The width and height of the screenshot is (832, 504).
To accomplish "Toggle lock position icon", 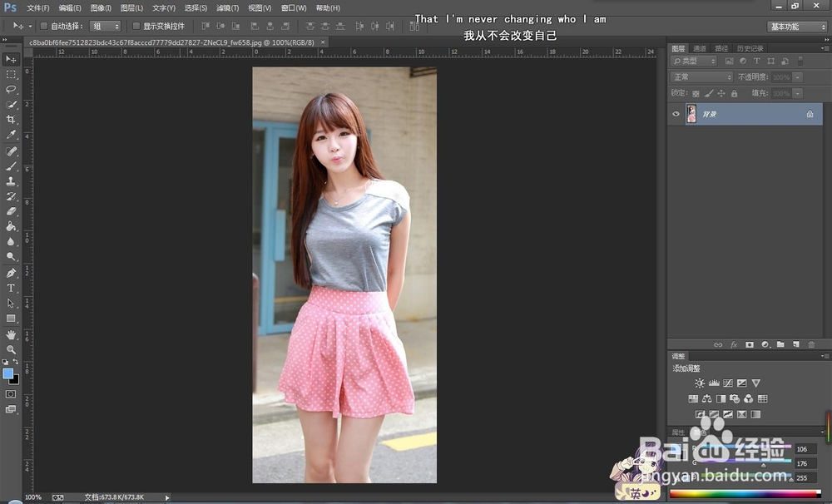I will click(x=721, y=93).
